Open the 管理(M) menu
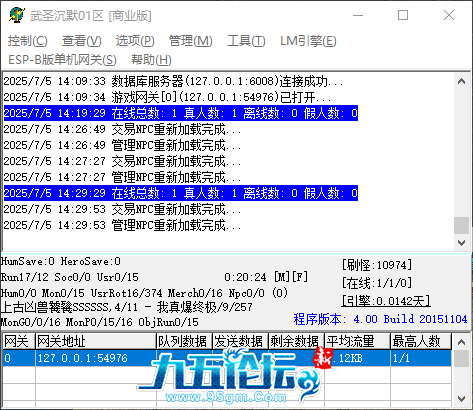Viewport: 473px width, 410px height. click(191, 41)
